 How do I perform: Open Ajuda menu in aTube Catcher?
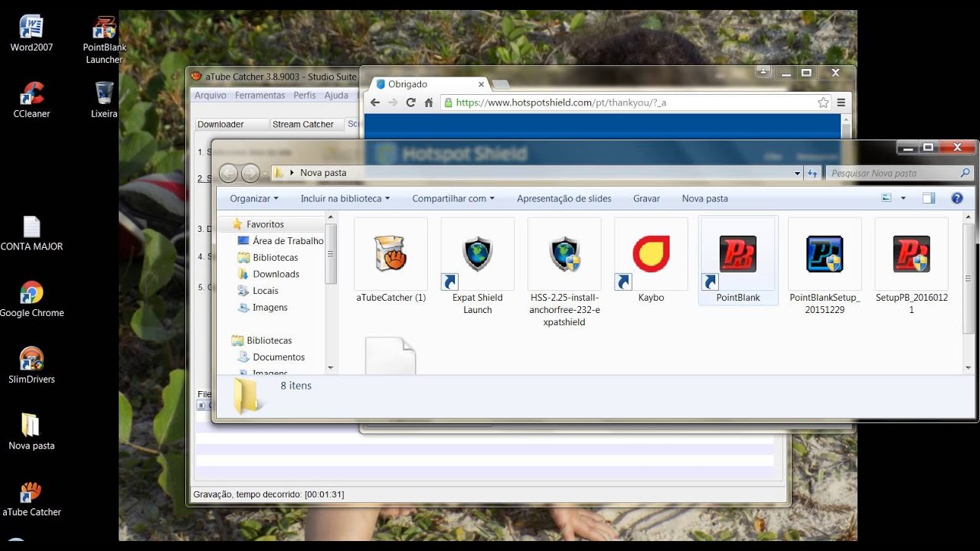336,96
